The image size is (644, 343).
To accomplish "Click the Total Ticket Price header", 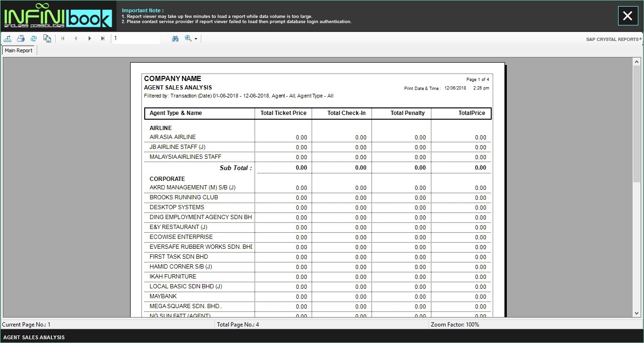I will click(x=283, y=113).
